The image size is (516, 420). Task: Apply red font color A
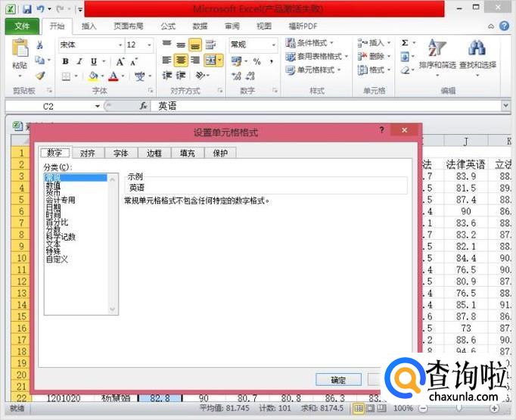point(113,76)
